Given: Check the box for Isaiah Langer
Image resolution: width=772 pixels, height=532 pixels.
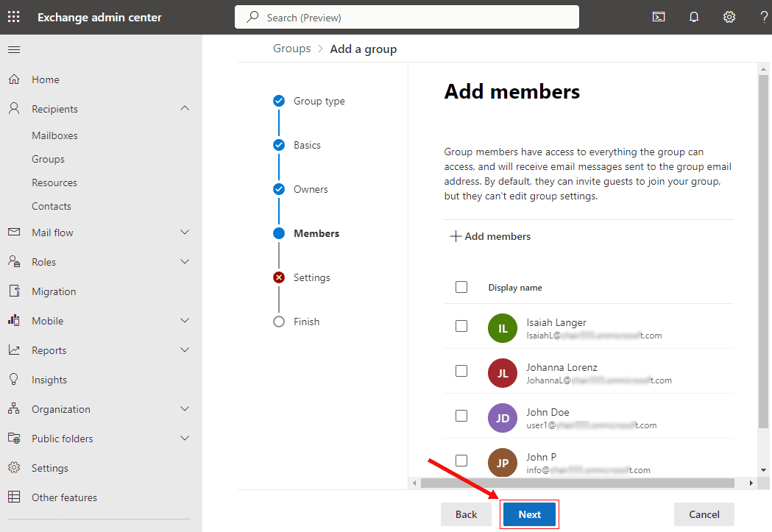Looking at the screenshot, I should point(461,326).
